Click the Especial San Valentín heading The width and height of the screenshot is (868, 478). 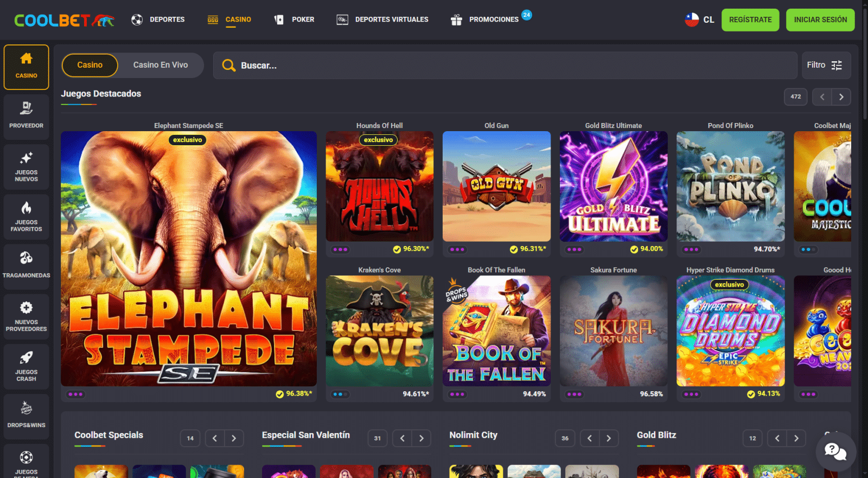(306, 435)
